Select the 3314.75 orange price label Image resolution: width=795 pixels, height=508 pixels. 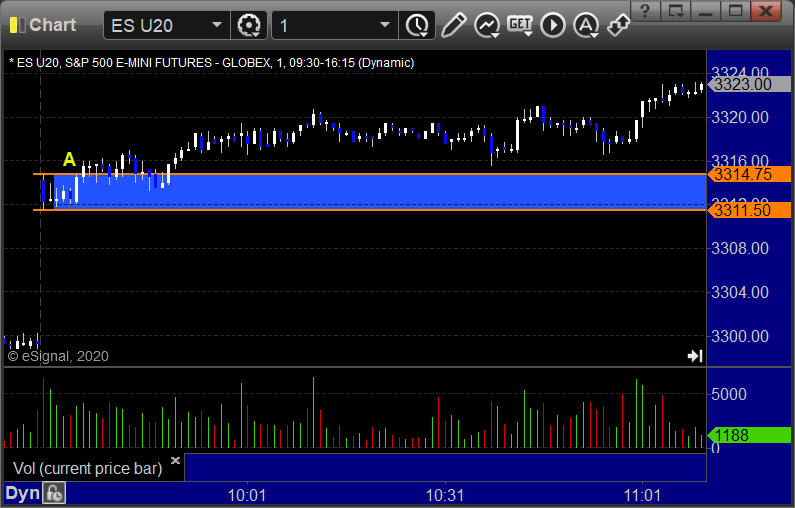point(749,174)
